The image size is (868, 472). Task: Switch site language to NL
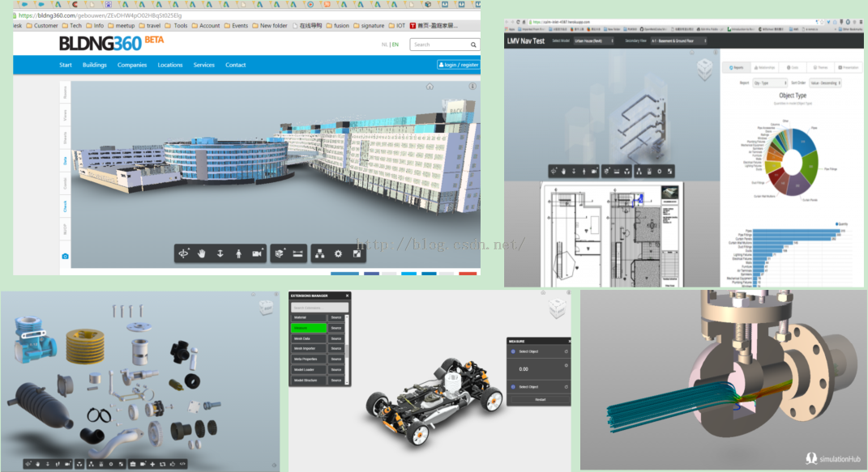click(383, 45)
